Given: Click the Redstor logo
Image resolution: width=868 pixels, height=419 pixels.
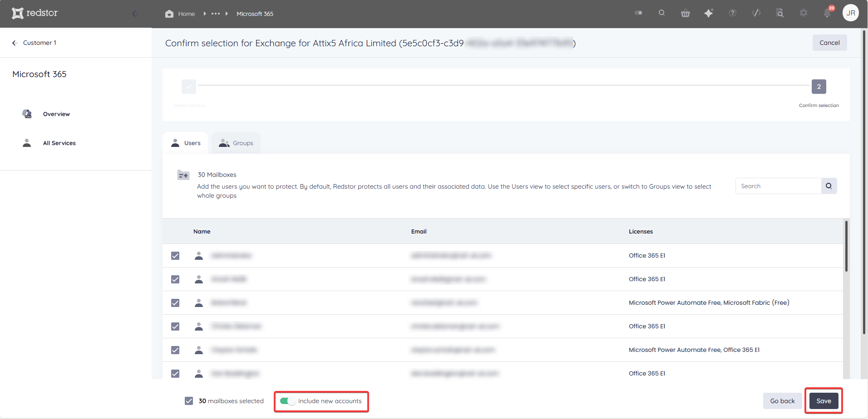Looking at the screenshot, I should click(35, 13).
